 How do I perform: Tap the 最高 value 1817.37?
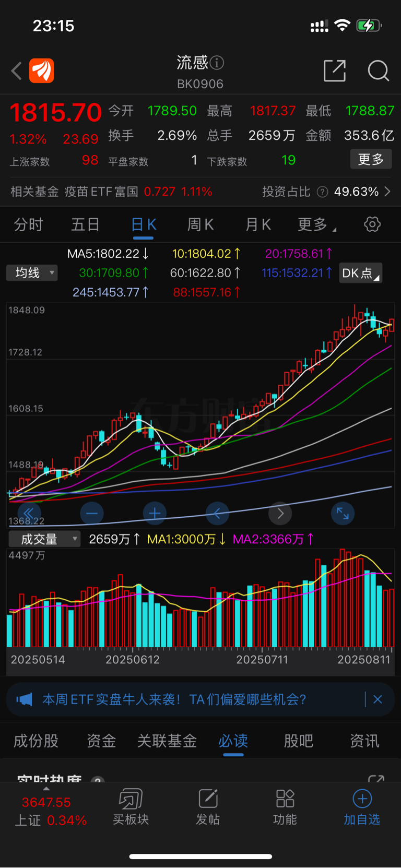click(273, 111)
